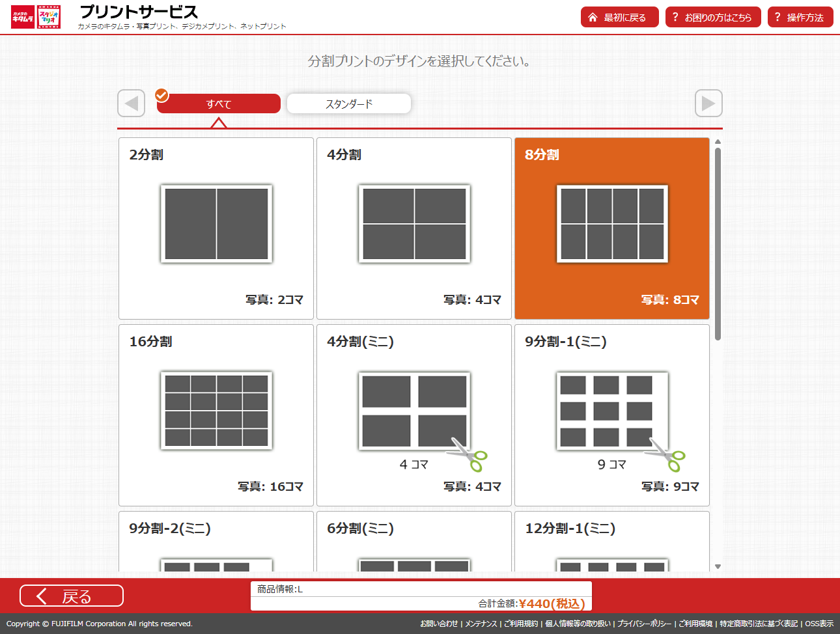Click the home icon on 最初に戻る button

click(593, 17)
